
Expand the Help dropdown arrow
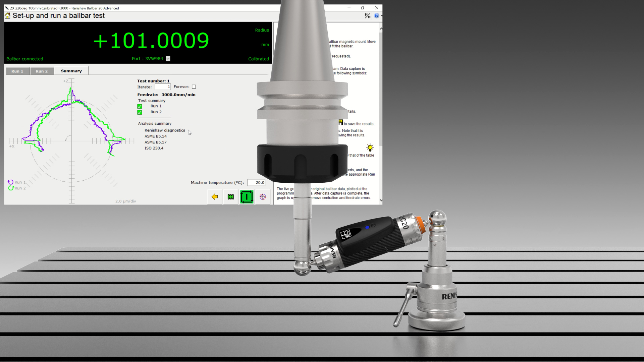[x=381, y=16]
